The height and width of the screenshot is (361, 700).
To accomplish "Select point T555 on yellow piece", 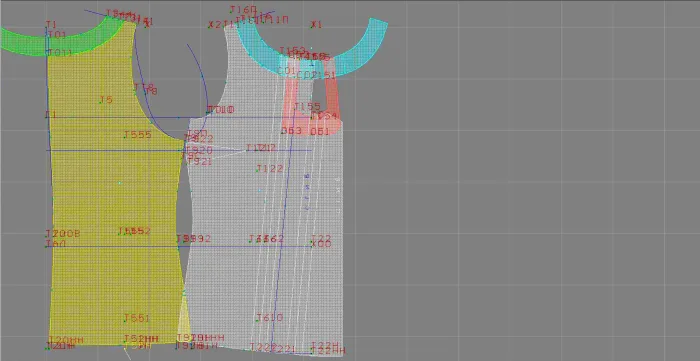I will [x=138, y=135].
